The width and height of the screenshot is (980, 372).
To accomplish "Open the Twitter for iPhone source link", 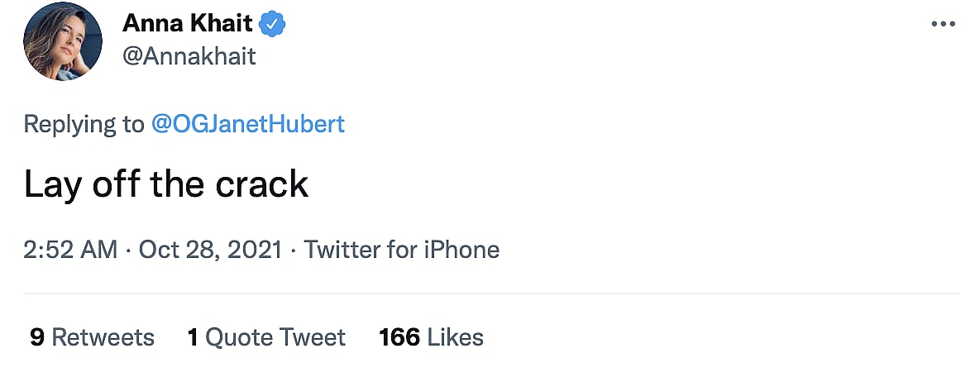I will click(402, 250).
